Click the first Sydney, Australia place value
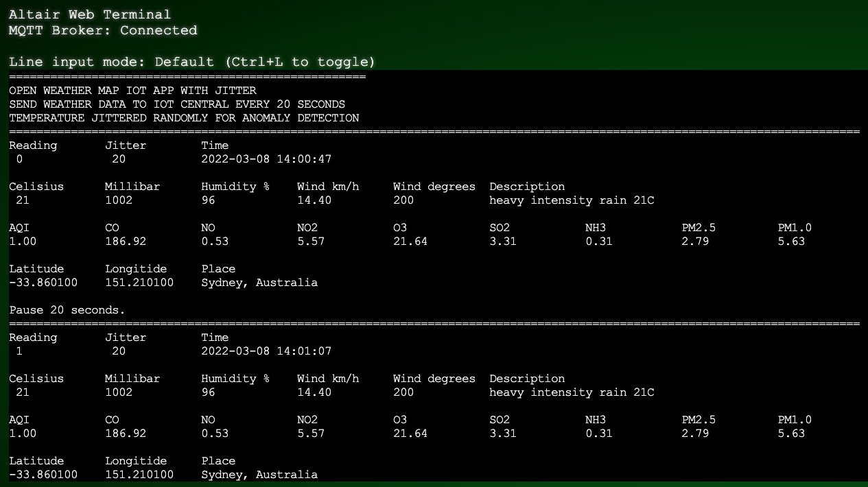Image resolution: width=868 pixels, height=487 pixels. (259, 283)
